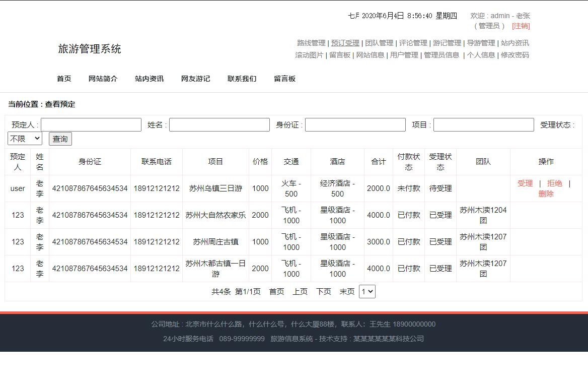The image size is (588, 384).
Task: Switch to the 首页 navigation tab
Action: pos(64,79)
